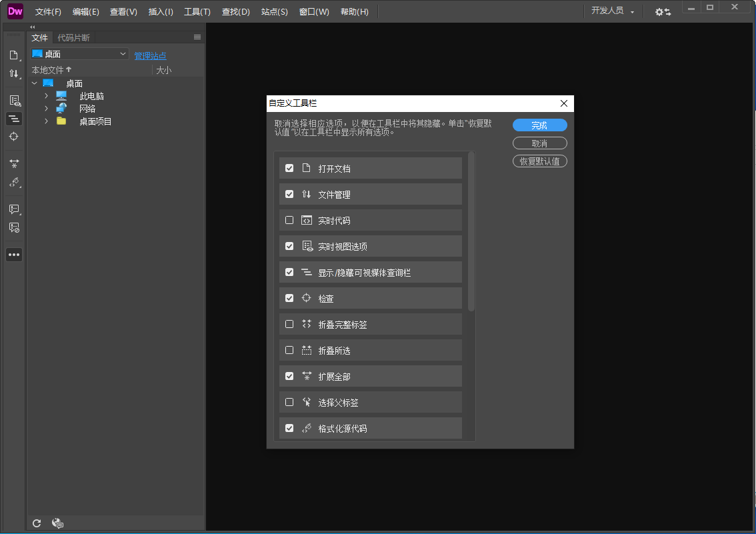Viewport: 756px width, 534px height.
Task: Open the 查看(V) menu
Action: click(x=123, y=11)
